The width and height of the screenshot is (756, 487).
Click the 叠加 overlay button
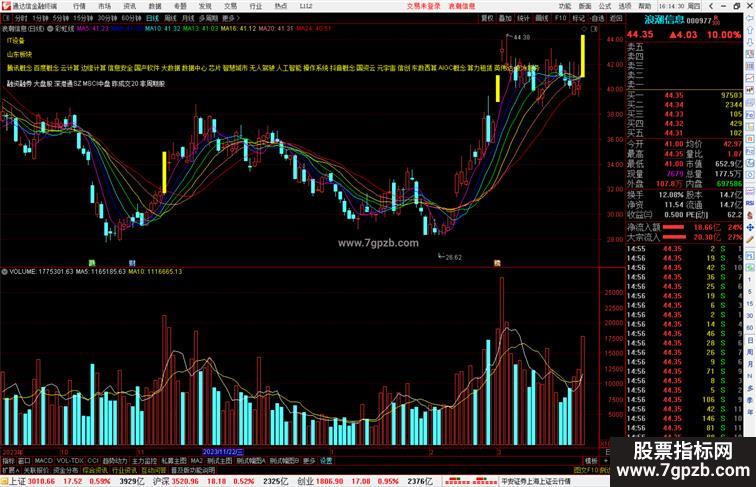[505, 18]
